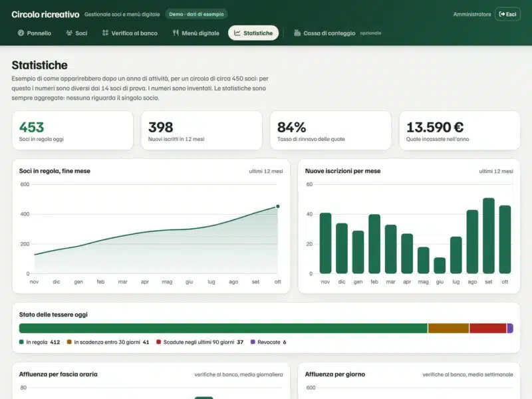Click the green In regola legend square
Image resolution: width=532 pixels, height=399 pixels.
pyautogui.click(x=21, y=342)
